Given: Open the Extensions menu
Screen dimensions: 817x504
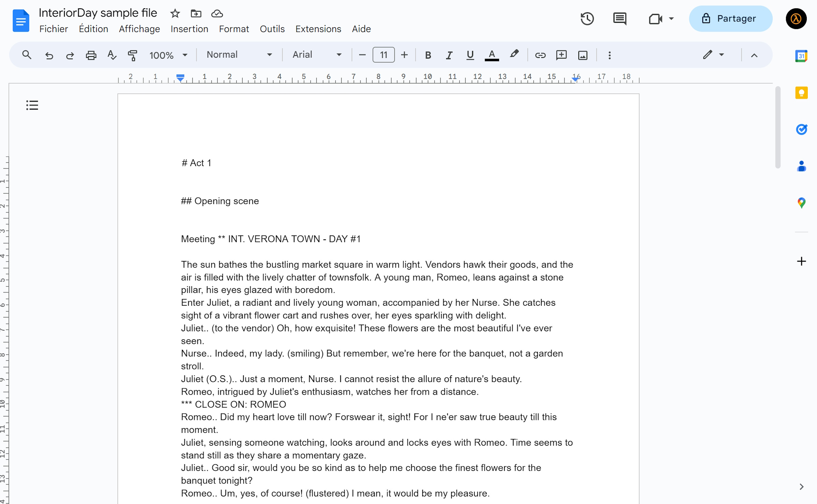Looking at the screenshot, I should [318, 29].
